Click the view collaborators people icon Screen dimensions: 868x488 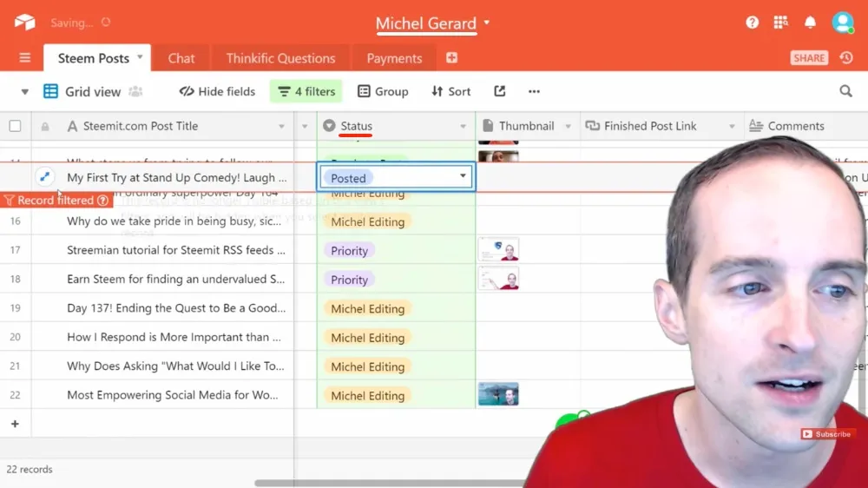135,91
